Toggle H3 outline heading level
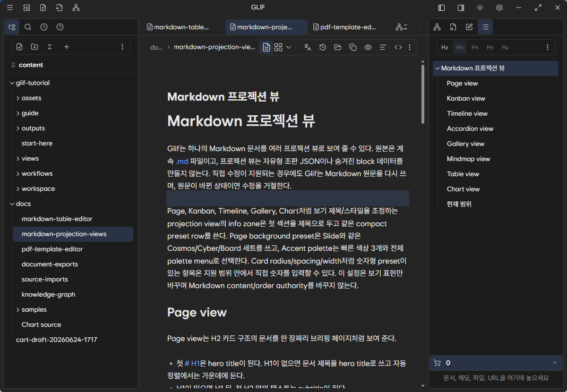This screenshot has height=392, width=567. 460,47
